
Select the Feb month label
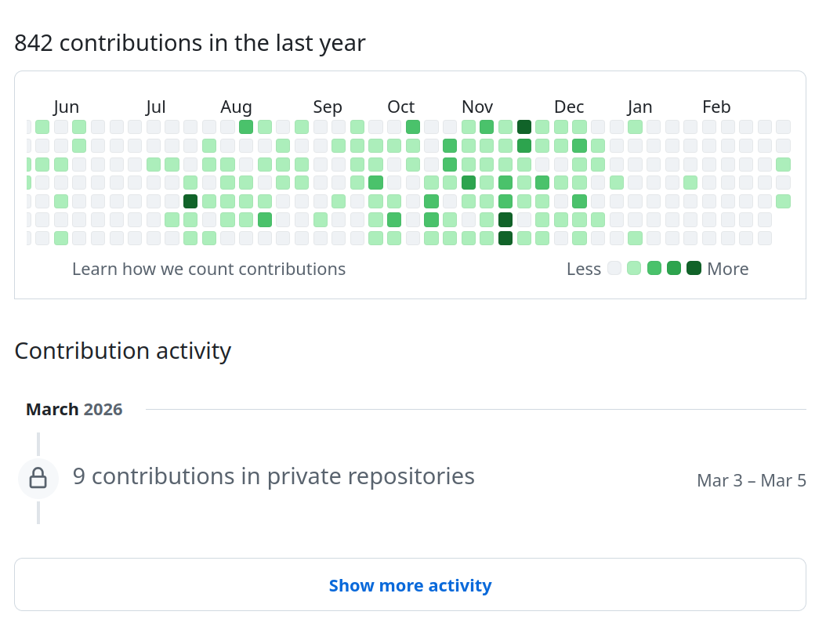pos(716,107)
